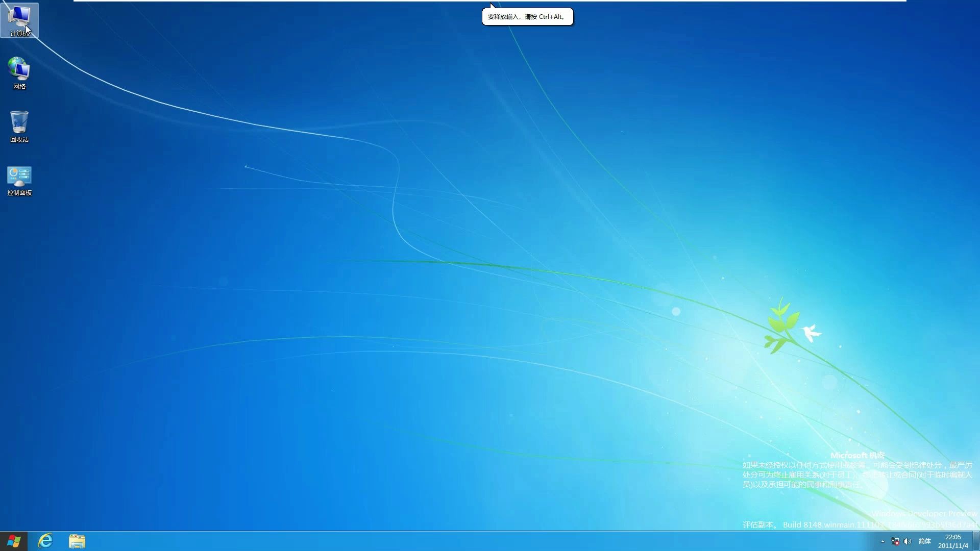Click the 22:05 time display
The image size is (980, 551).
tap(953, 537)
